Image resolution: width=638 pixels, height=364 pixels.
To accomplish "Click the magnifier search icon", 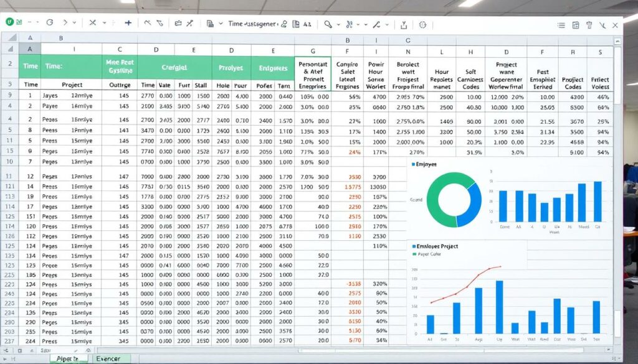I will point(328,24).
